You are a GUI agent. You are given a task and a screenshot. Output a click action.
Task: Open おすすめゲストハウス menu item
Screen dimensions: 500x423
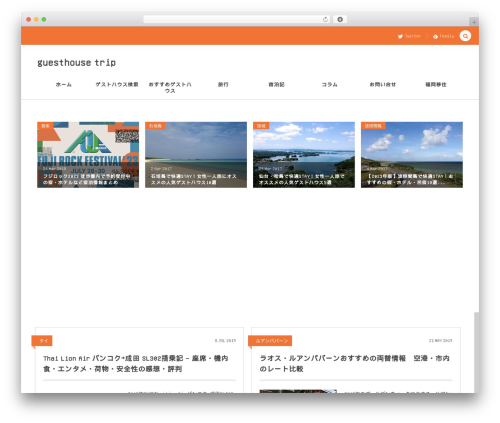pos(170,87)
